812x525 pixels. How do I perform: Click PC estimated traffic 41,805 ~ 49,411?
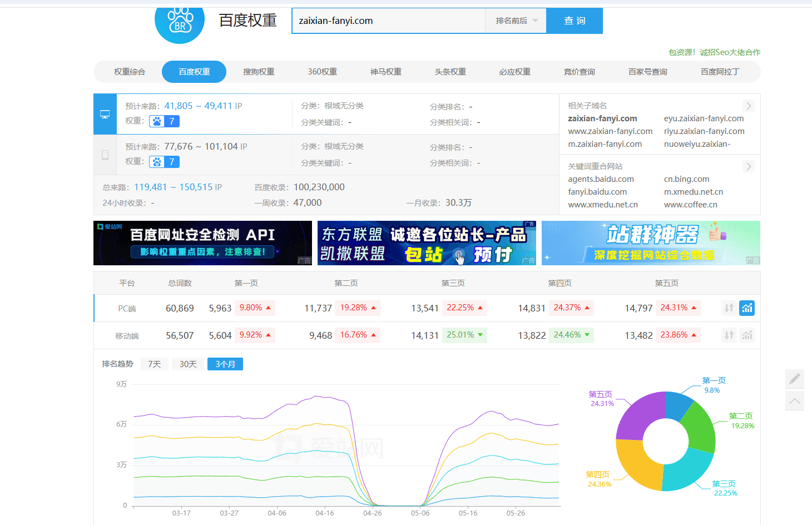coord(198,106)
